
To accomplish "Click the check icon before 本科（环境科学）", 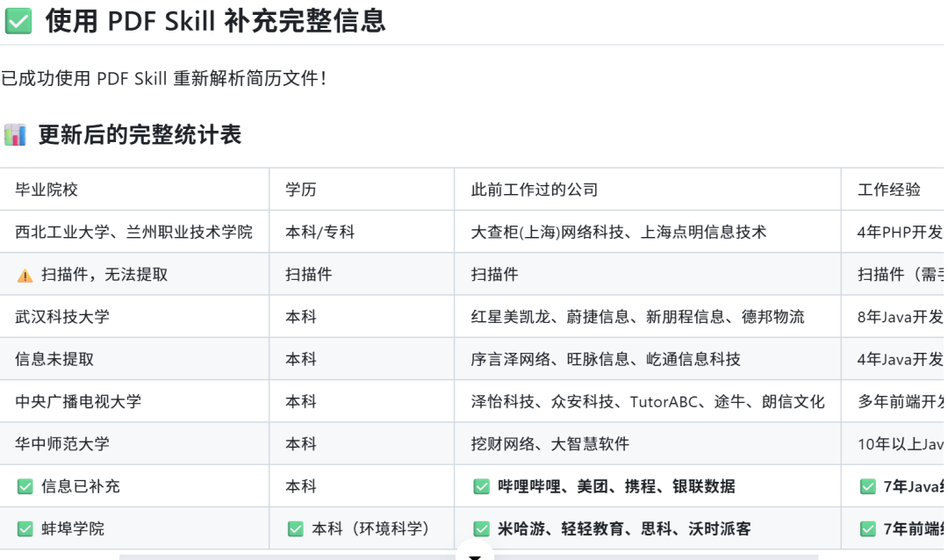I will point(296,529).
